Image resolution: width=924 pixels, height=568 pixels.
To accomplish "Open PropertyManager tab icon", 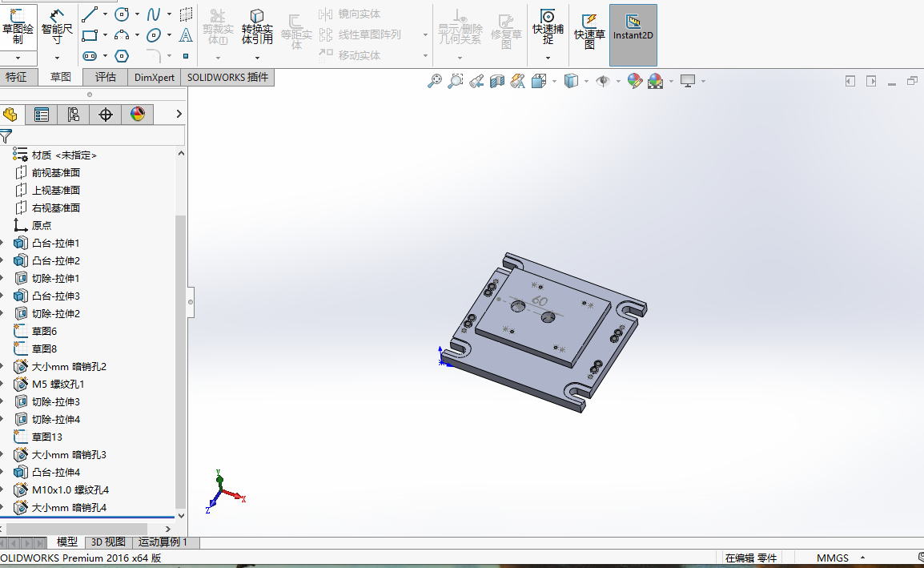I will click(x=42, y=115).
